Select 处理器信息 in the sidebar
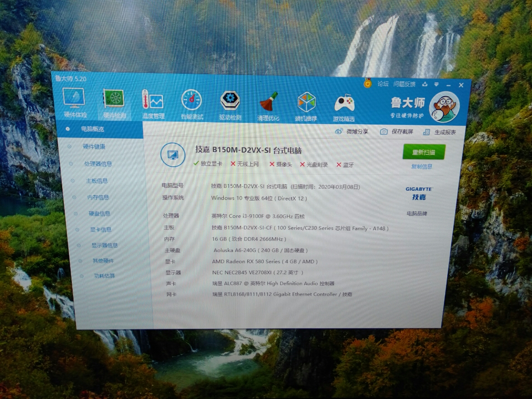Screen dimensions: 532x399 point(98,164)
